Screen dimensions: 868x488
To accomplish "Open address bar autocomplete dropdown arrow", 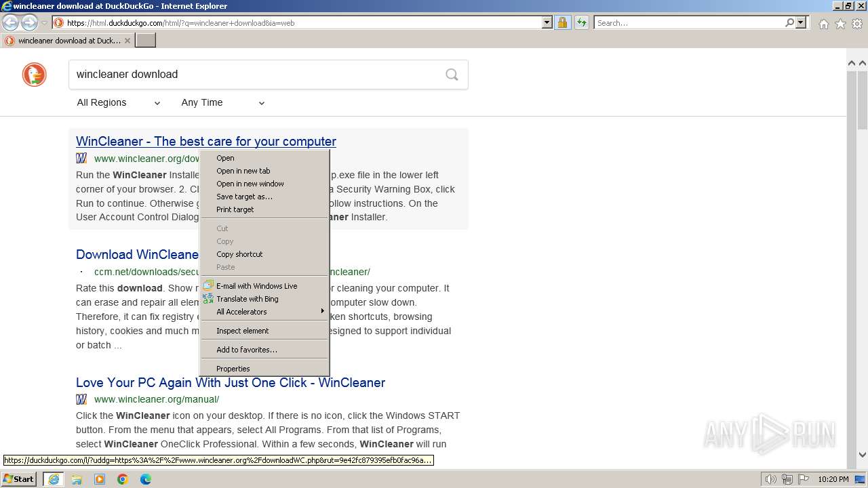I will coord(547,22).
